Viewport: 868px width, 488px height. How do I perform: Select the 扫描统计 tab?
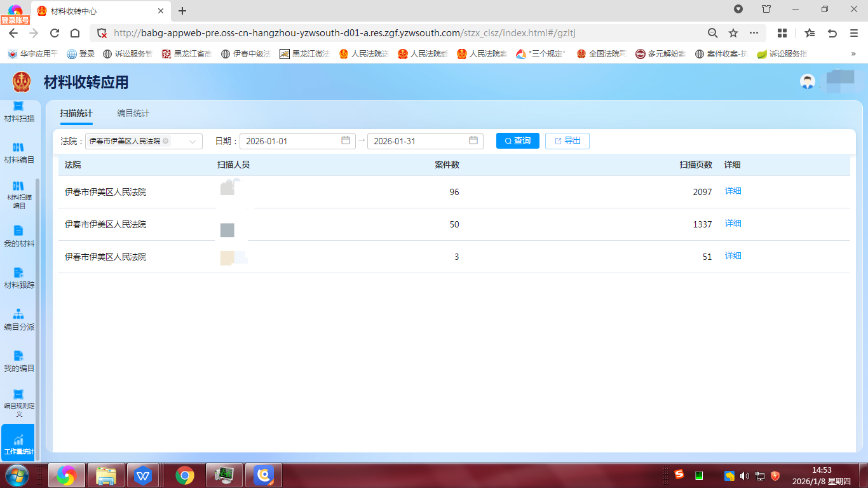pos(76,114)
